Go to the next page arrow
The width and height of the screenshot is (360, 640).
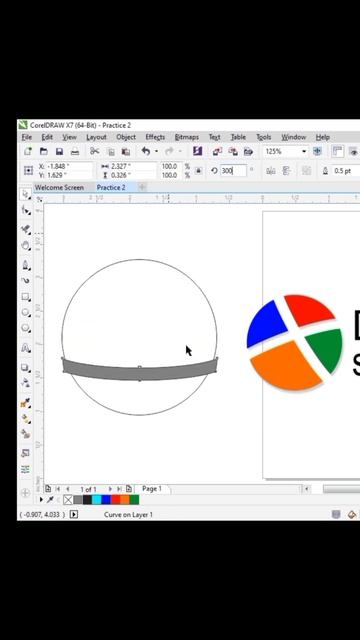[x=110, y=489]
